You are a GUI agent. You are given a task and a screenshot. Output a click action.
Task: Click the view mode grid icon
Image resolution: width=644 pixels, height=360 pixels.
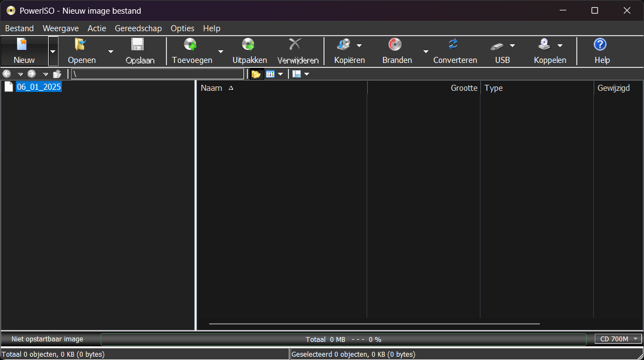point(270,74)
